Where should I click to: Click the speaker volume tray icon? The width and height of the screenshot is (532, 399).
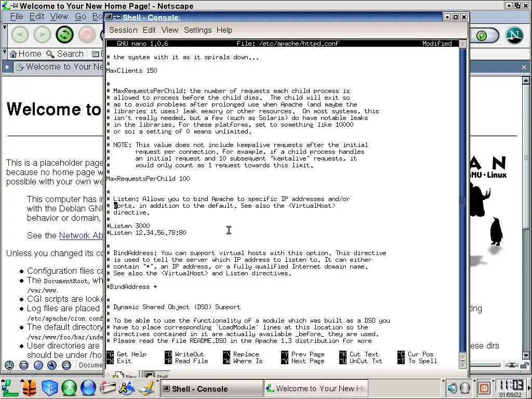coord(453,388)
